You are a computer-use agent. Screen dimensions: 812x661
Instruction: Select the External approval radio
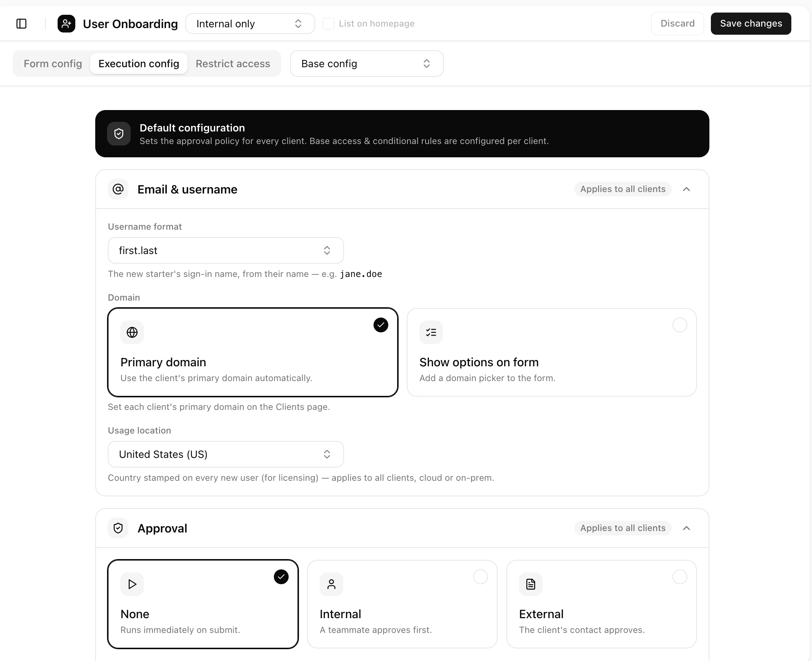[x=680, y=576]
